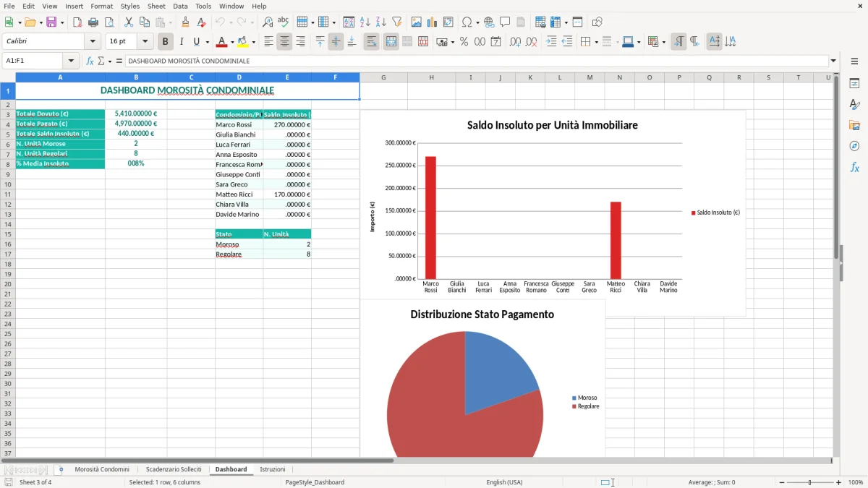868x488 pixels.
Task: Open Currency format dropdown arrow
Action: (453, 42)
